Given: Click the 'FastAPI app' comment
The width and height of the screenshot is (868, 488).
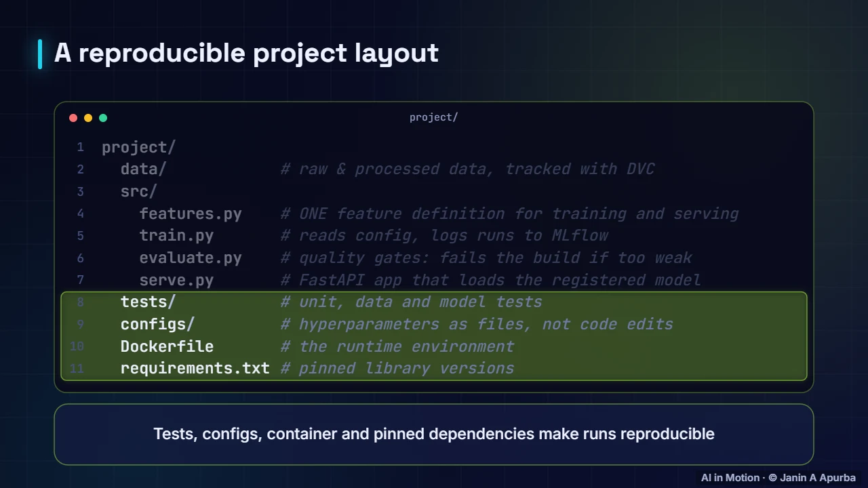Looking at the screenshot, I should click(491, 280).
